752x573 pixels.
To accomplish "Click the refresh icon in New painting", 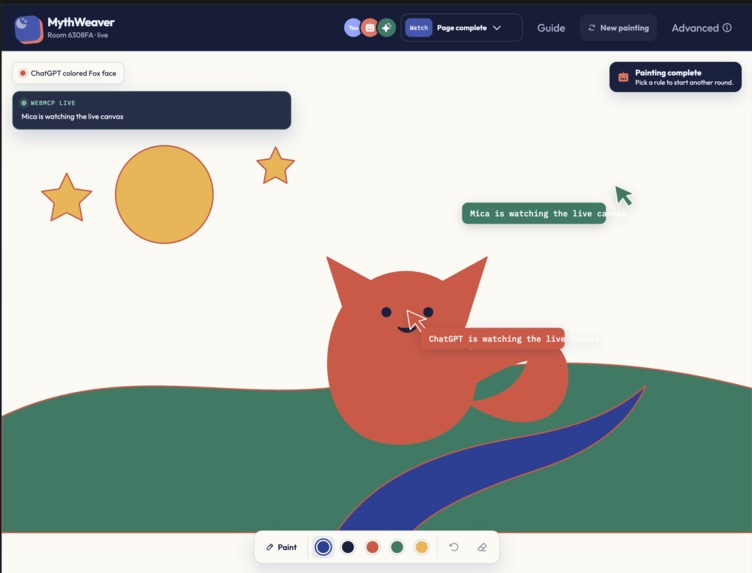I will [x=592, y=28].
